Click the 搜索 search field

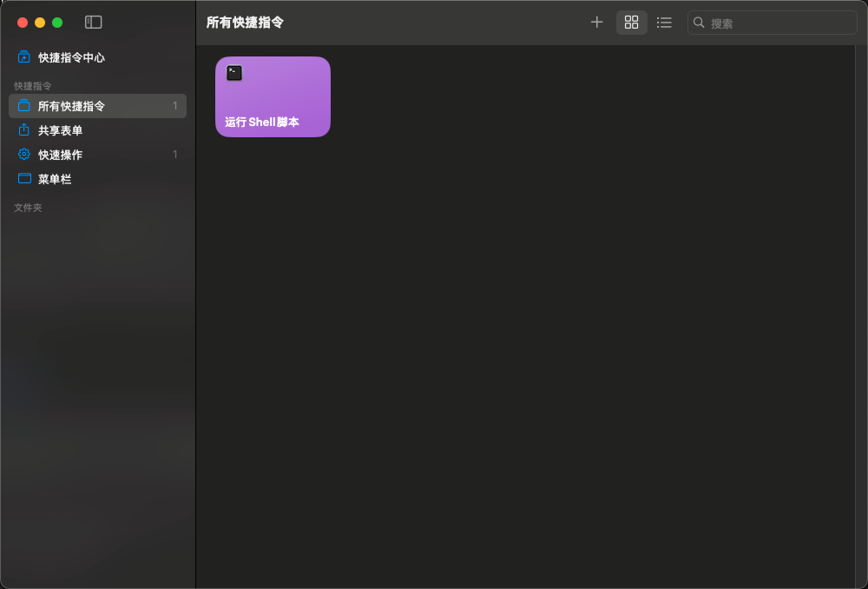point(773,23)
